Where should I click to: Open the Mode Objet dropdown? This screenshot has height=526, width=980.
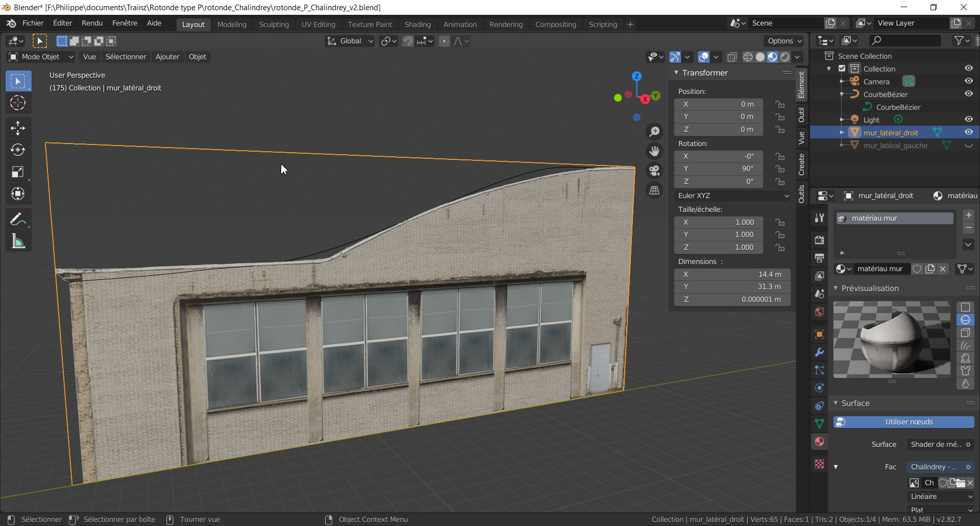pyautogui.click(x=42, y=57)
